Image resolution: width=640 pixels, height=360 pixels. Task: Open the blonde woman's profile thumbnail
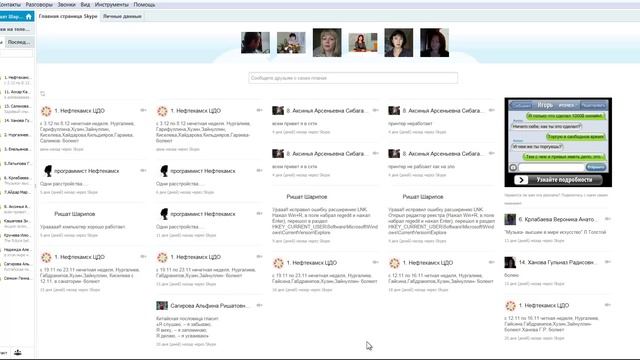pyautogui.click(x=327, y=42)
